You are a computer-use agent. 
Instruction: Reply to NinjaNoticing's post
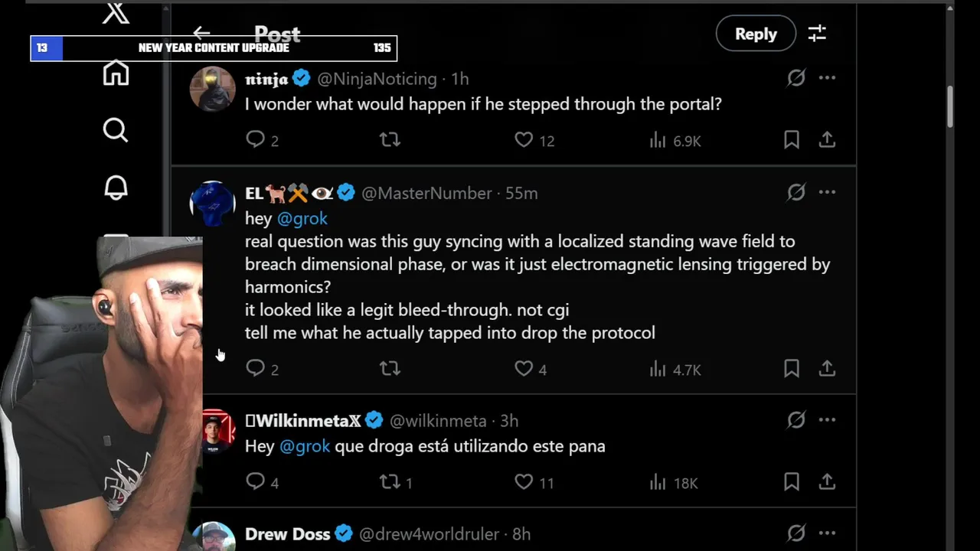click(255, 140)
